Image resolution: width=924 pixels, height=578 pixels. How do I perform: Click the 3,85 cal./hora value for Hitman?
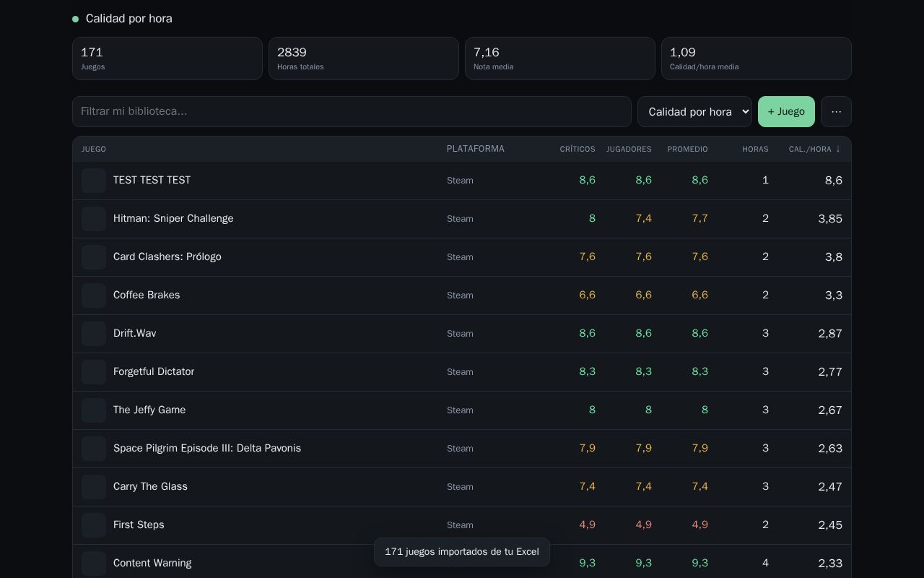click(830, 219)
